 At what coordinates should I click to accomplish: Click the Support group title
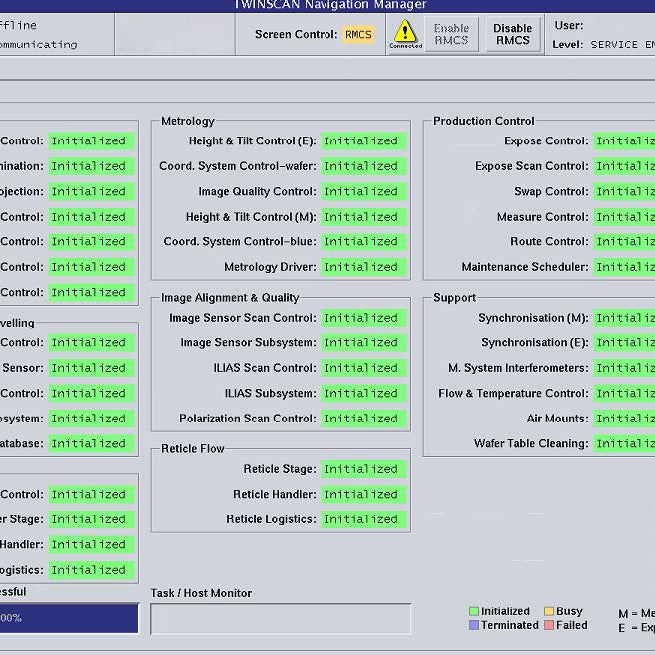point(454,298)
